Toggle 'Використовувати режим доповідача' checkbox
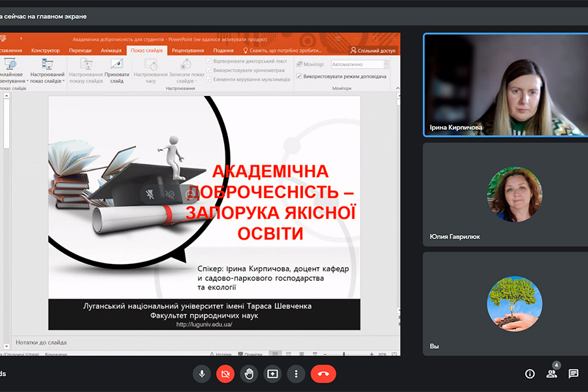Image resolution: width=588 pixels, height=392 pixels. (299, 76)
